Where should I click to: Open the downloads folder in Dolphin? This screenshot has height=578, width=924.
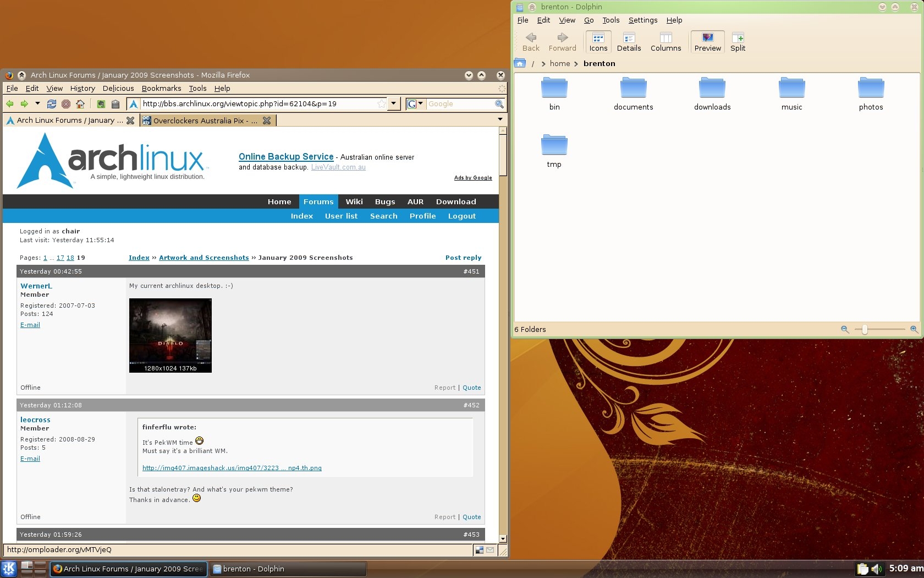[712, 94]
